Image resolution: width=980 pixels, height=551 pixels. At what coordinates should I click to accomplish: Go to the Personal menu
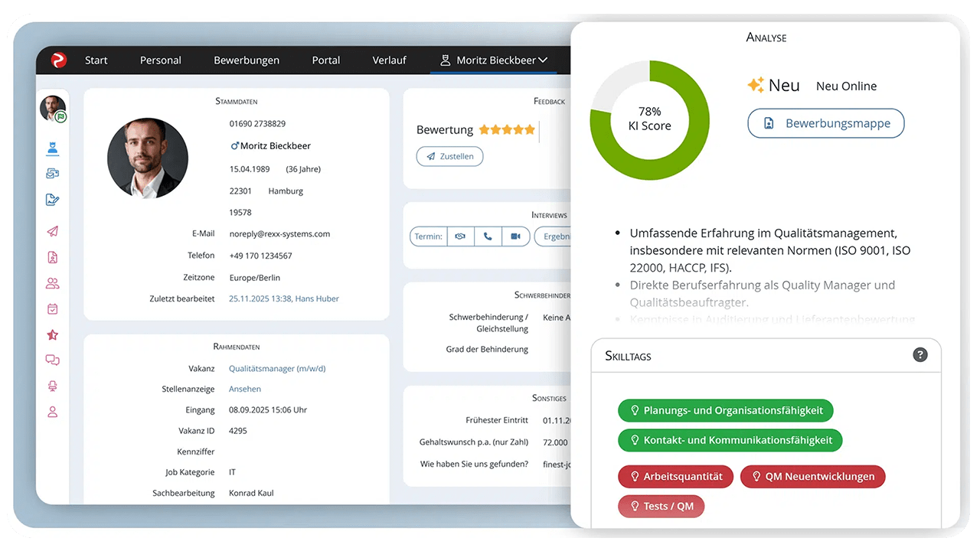161,60
